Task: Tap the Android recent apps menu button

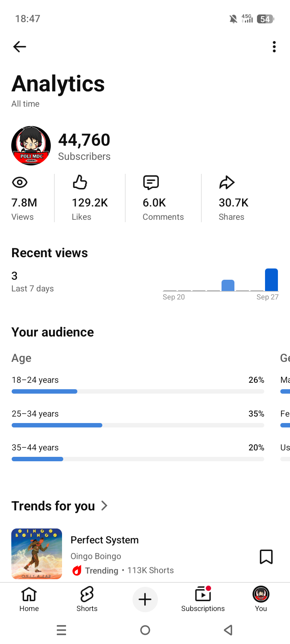Action: 62,630
